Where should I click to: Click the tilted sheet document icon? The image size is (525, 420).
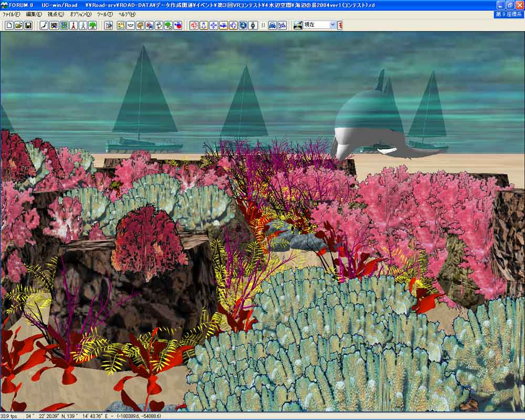pyautogui.click(x=159, y=25)
